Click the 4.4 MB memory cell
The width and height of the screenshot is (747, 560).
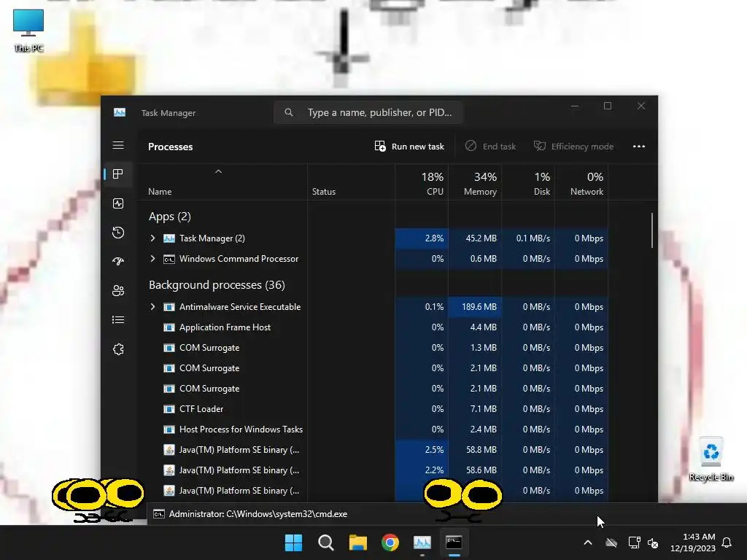[x=475, y=327]
